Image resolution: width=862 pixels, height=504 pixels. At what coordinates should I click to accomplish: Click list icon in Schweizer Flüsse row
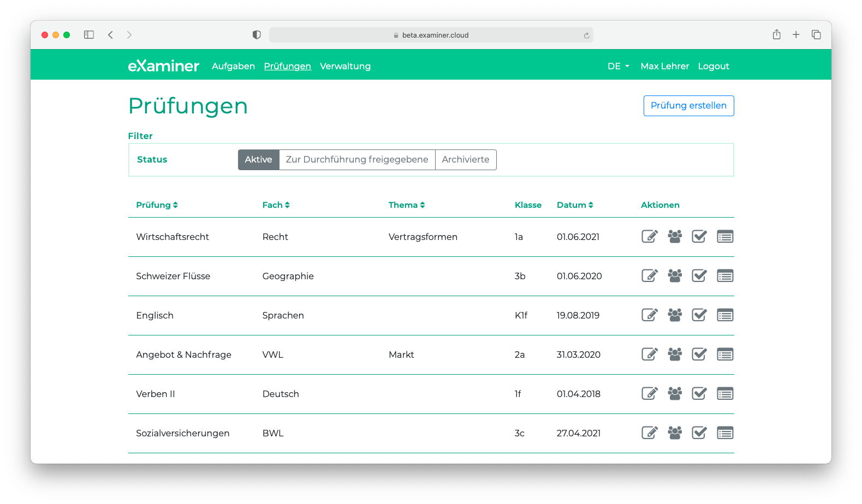(725, 276)
